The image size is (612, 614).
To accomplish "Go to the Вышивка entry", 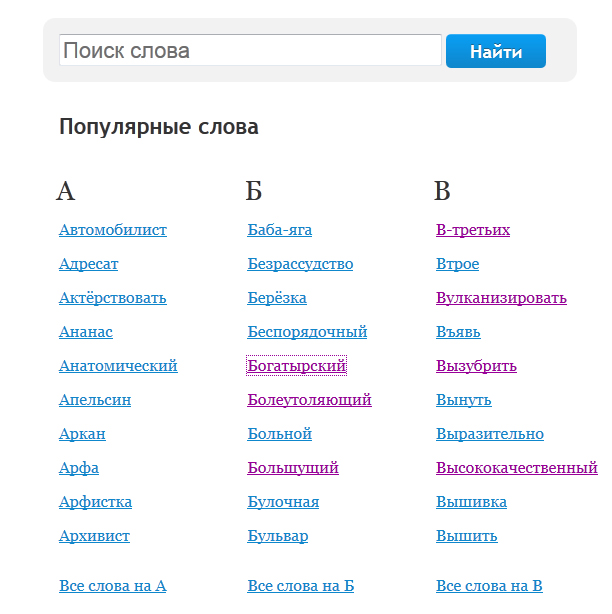I will [471, 502].
